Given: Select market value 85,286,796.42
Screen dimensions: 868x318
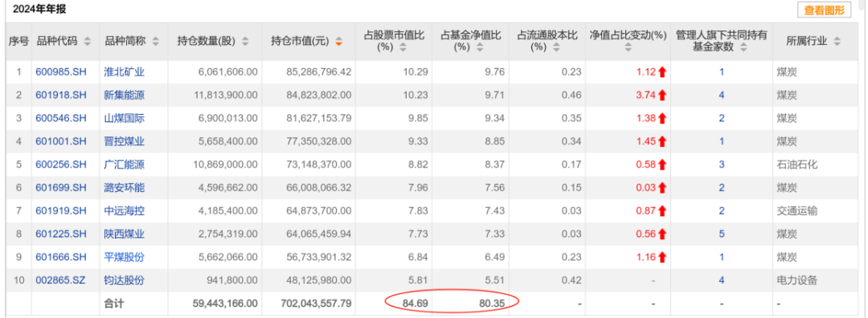Looking at the screenshot, I should point(319,72).
